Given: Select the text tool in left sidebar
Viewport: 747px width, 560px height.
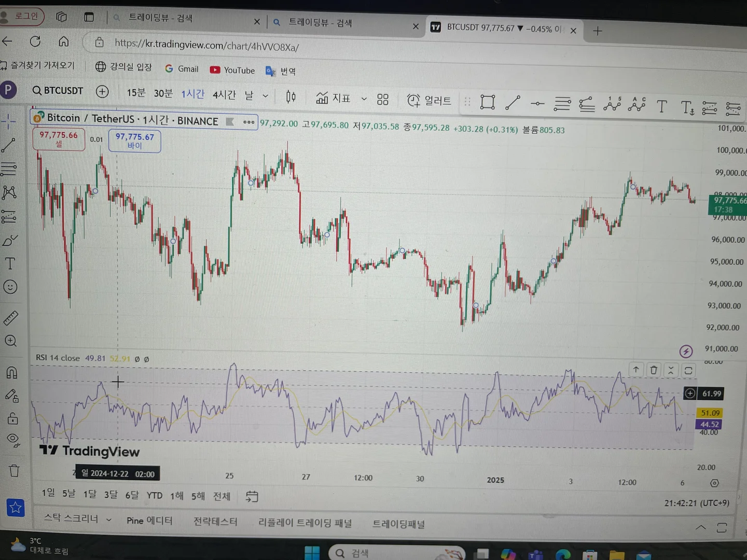Looking at the screenshot, I should pyautogui.click(x=10, y=263).
